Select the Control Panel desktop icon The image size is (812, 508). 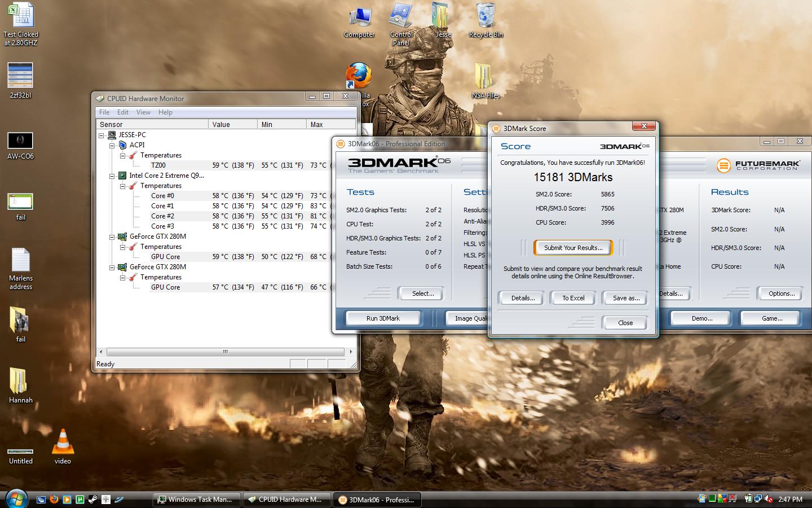tap(401, 24)
